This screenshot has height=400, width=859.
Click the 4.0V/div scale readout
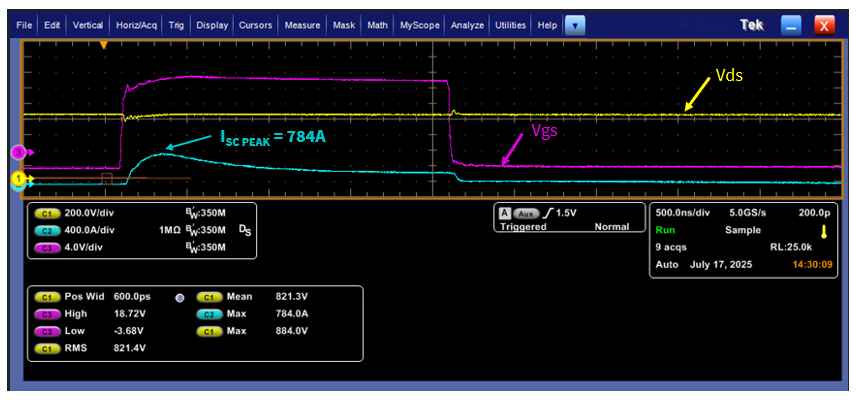tap(85, 247)
